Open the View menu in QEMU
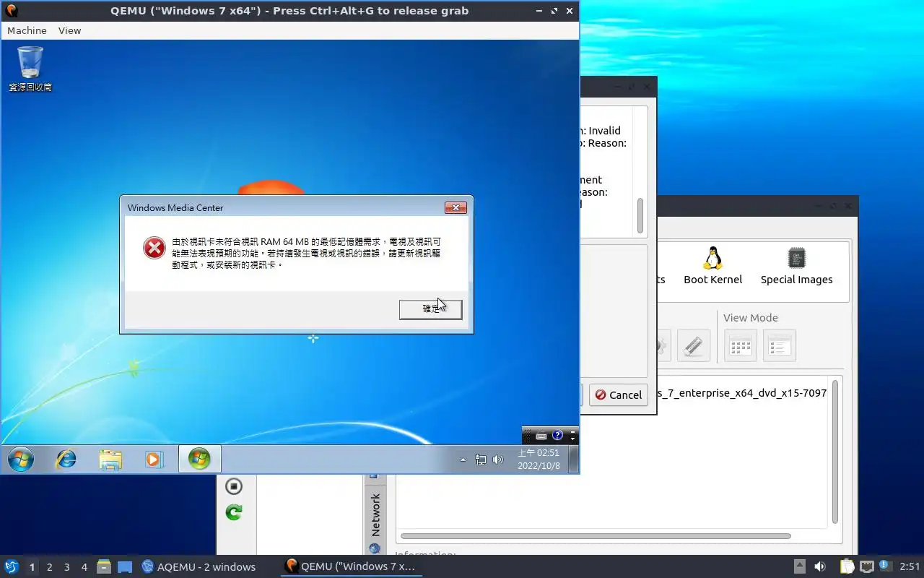This screenshot has width=924, height=578. pos(70,30)
